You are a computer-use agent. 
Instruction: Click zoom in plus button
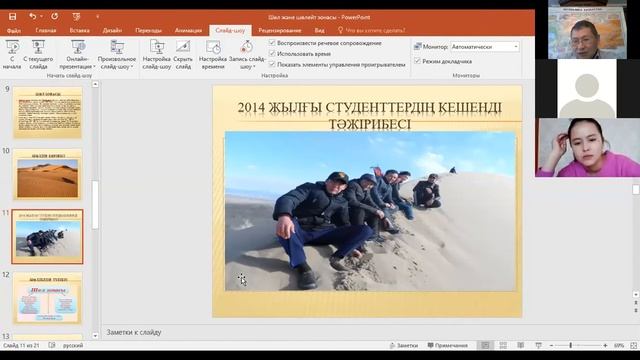coord(605,346)
